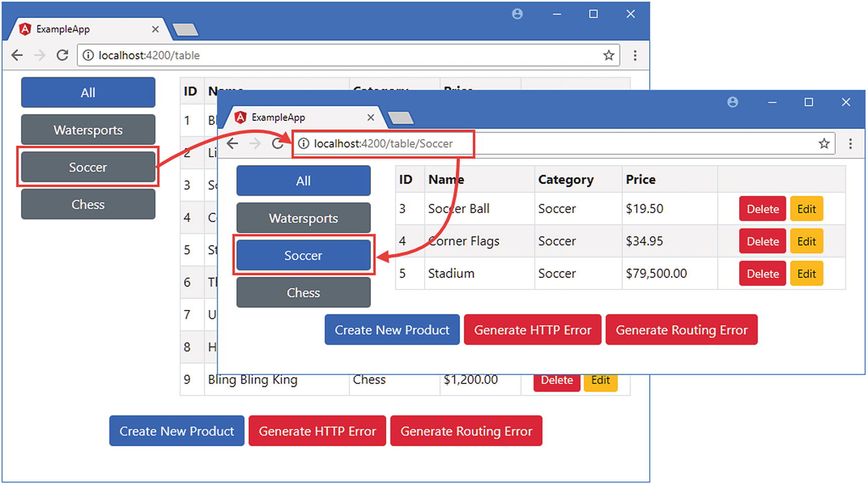Go back in the front browser window
The height and width of the screenshot is (485, 868).
click(x=232, y=143)
